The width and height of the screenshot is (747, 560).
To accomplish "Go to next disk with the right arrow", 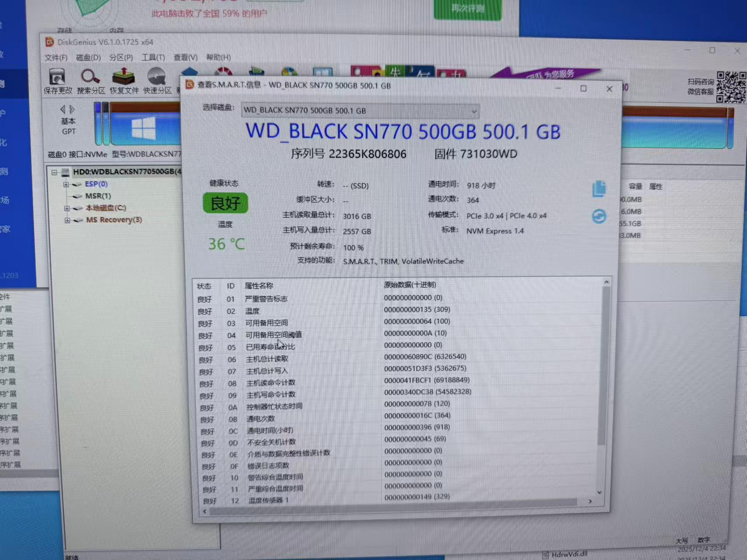I will [73, 109].
